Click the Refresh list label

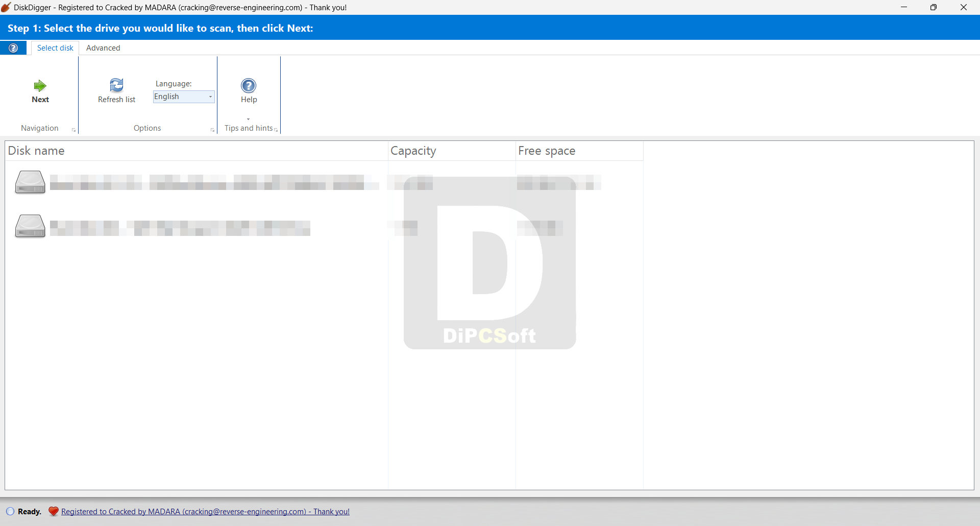point(117,100)
